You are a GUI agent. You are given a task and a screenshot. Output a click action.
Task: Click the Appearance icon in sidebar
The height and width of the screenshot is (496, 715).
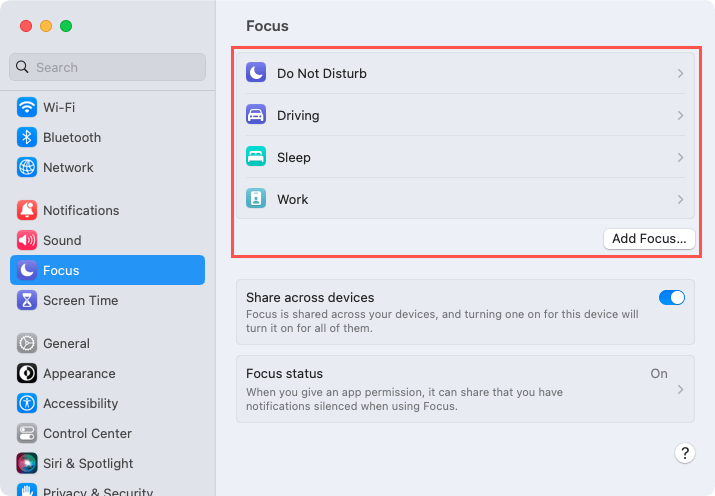27,373
